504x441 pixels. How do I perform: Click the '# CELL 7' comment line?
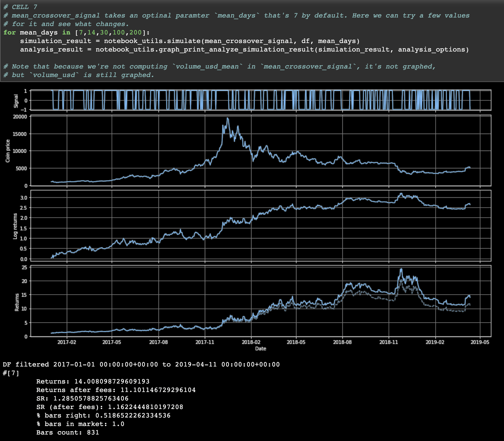[20, 7]
